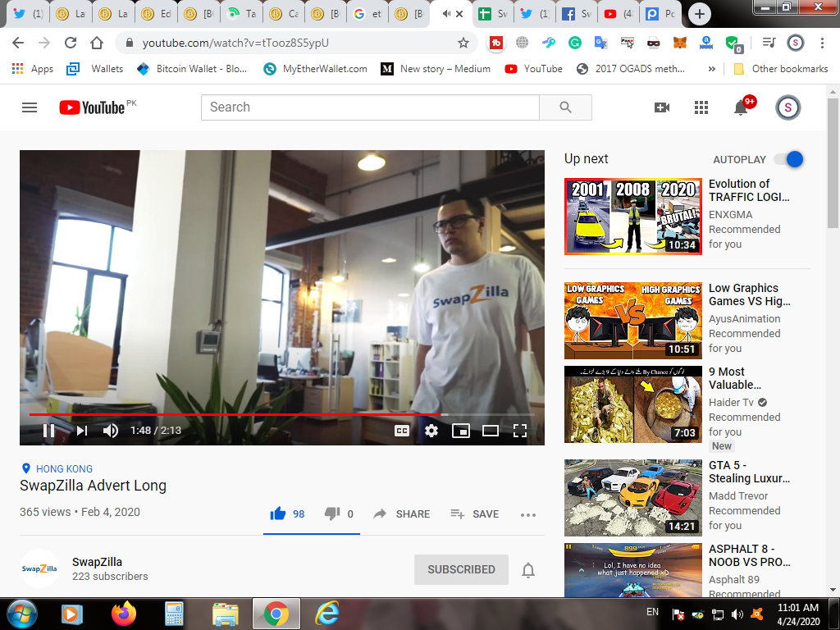Open the HONG KONG location link

(64, 468)
